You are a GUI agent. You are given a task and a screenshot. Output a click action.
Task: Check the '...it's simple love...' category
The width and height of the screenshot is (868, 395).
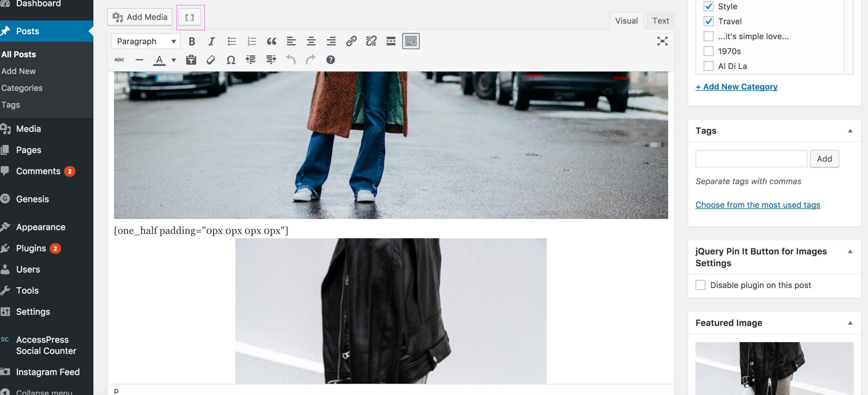click(708, 36)
